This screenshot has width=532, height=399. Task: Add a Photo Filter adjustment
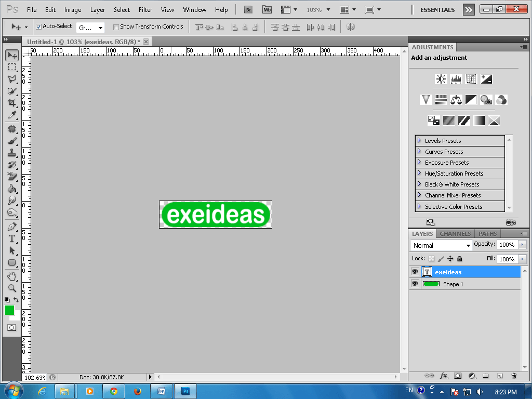[486, 100]
